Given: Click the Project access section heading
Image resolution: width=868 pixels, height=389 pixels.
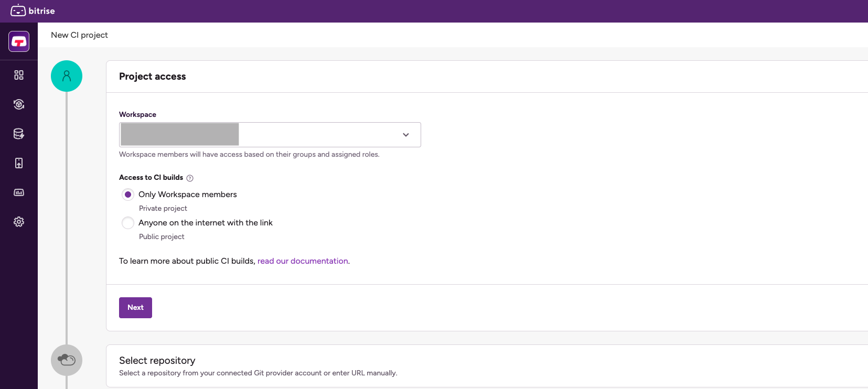Looking at the screenshot, I should pos(152,77).
